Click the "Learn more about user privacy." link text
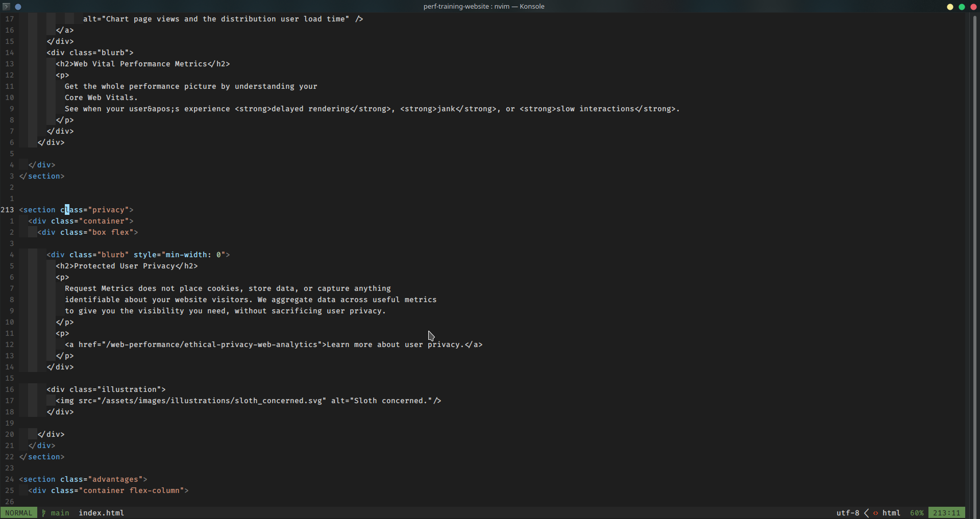This screenshot has width=980, height=519. click(x=396, y=344)
